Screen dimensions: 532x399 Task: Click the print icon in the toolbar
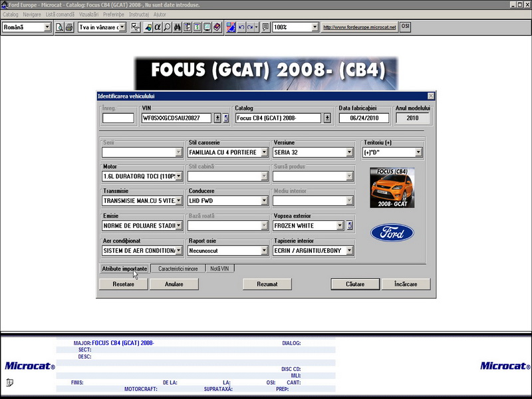point(68,27)
